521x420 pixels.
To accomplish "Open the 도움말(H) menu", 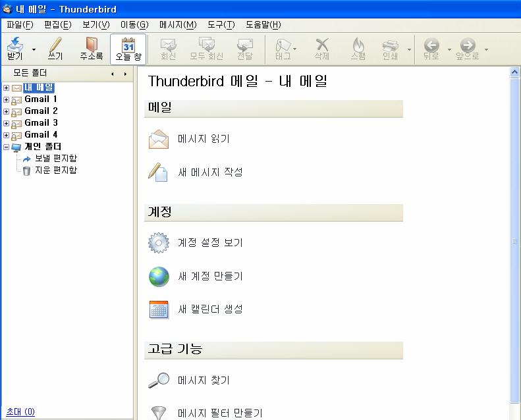I will tap(263, 24).
